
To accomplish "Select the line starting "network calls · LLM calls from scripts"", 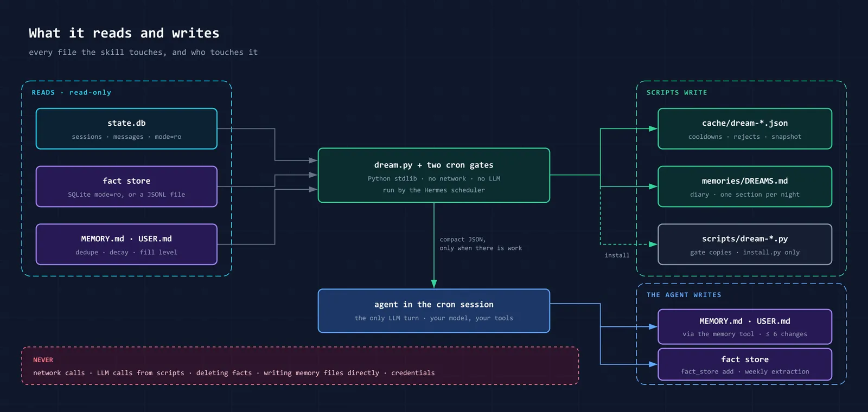I will 234,373.
